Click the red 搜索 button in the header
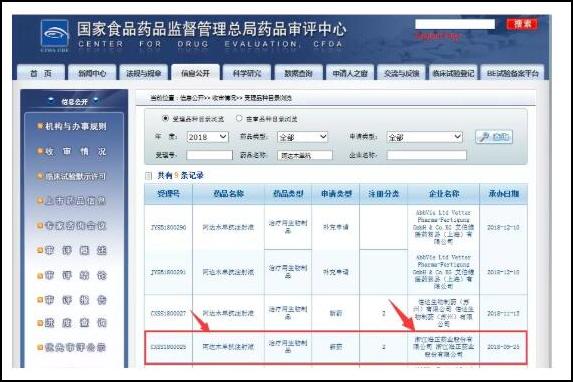This screenshot has width=573, height=382. tap(522, 24)
